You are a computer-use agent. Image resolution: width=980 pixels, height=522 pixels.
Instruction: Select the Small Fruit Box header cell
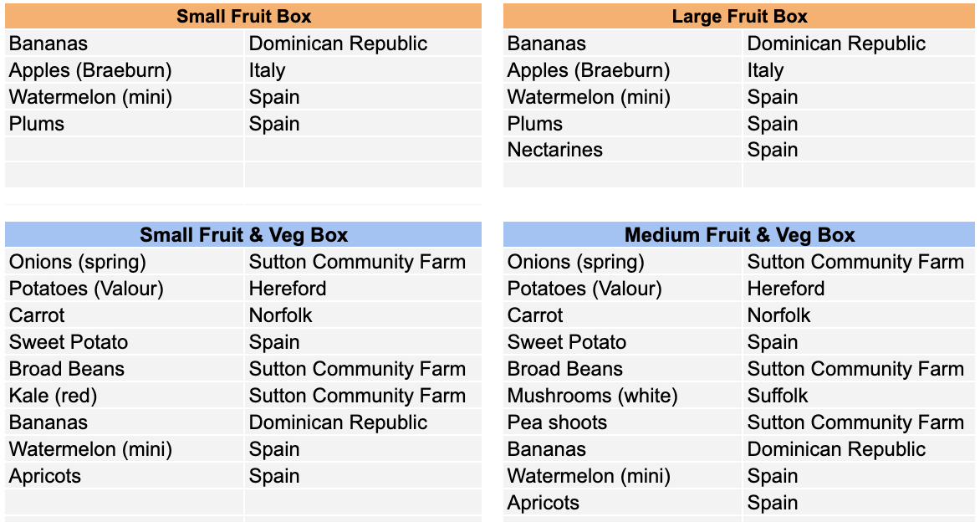[x=243, y=16]
